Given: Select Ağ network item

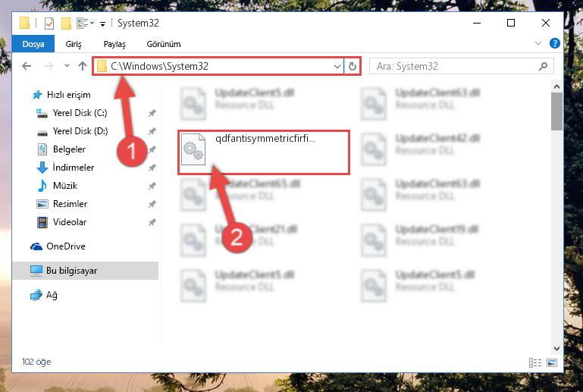Looking at the screenshot, I should 44,295.
